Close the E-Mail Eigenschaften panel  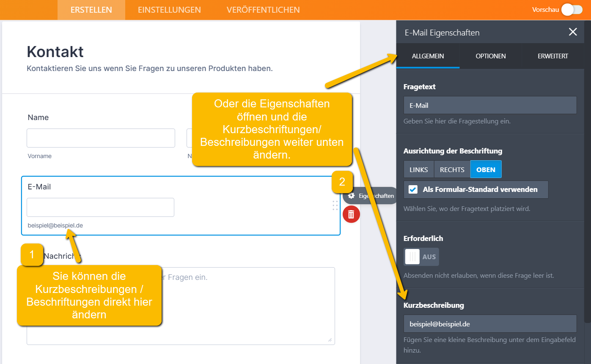573,32
